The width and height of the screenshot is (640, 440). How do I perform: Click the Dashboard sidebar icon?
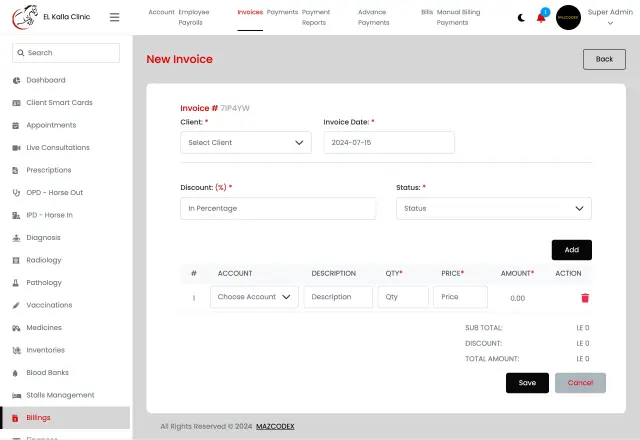(x=16, y=80)
